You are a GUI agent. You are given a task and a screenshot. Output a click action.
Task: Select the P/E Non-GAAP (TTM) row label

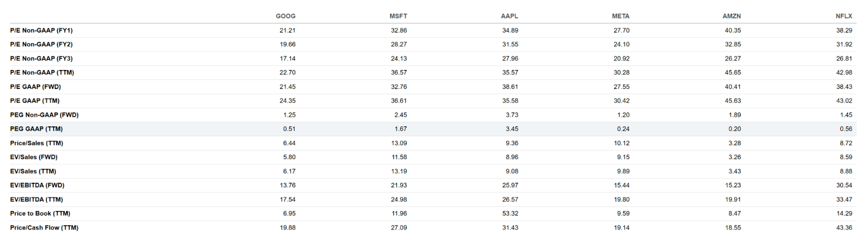42,73
